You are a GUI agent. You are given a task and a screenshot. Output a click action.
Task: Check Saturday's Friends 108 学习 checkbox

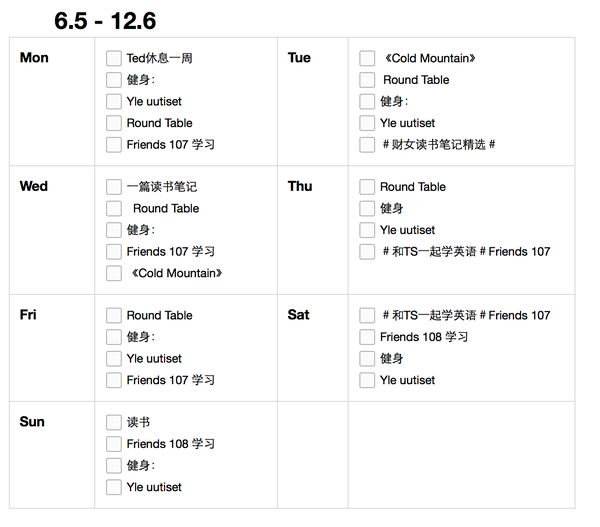pos(367,337)
